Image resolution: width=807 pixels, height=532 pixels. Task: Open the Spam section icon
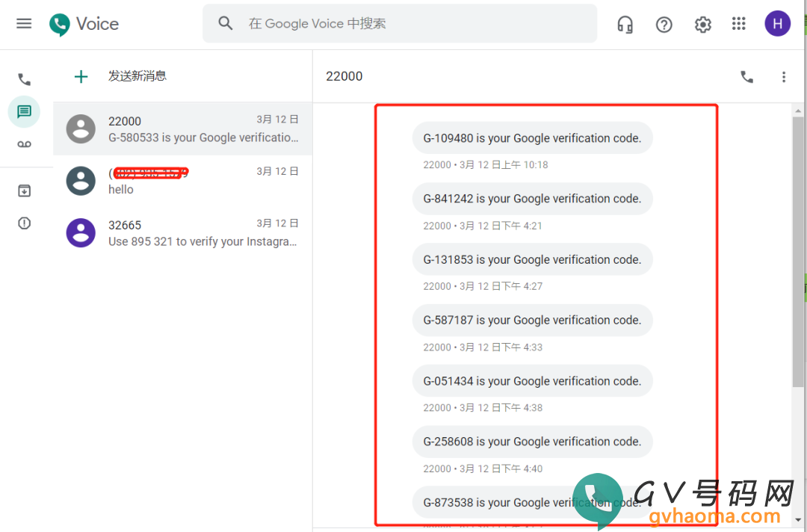click(24, 223)
